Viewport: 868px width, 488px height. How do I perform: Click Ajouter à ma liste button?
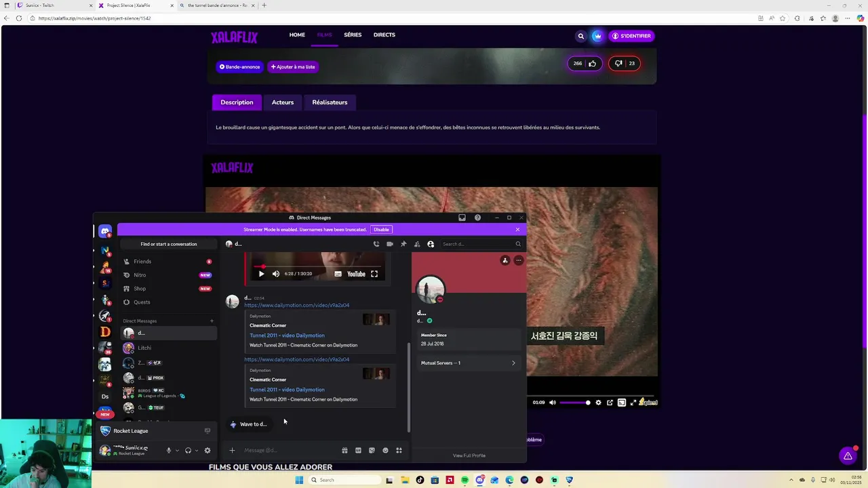293,67
